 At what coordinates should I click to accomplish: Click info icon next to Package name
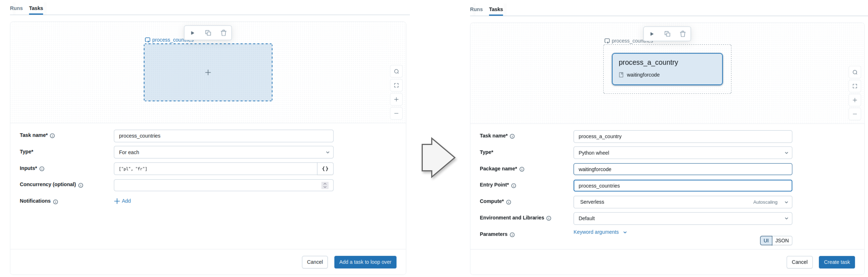(x=522, y=169)
